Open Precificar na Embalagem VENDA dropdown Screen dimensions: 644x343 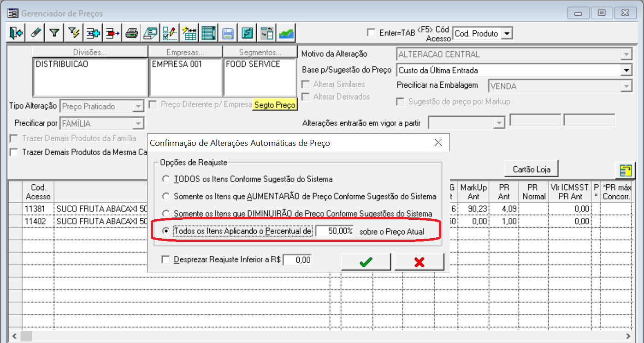pyautogui.click(x=626, y=86)
